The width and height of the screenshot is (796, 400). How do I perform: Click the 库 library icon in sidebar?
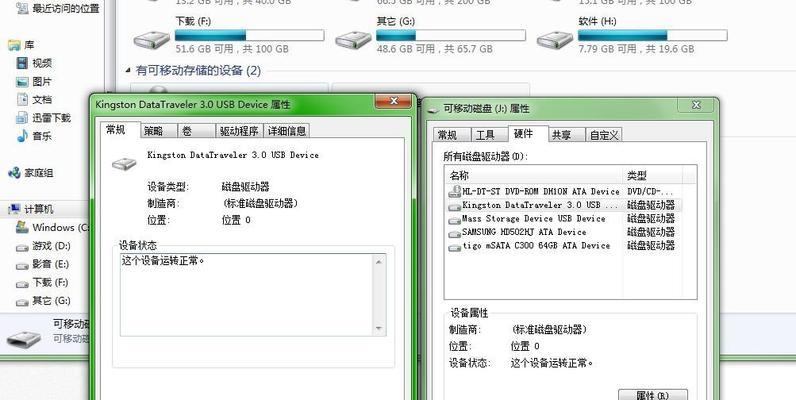click(14, 45)
